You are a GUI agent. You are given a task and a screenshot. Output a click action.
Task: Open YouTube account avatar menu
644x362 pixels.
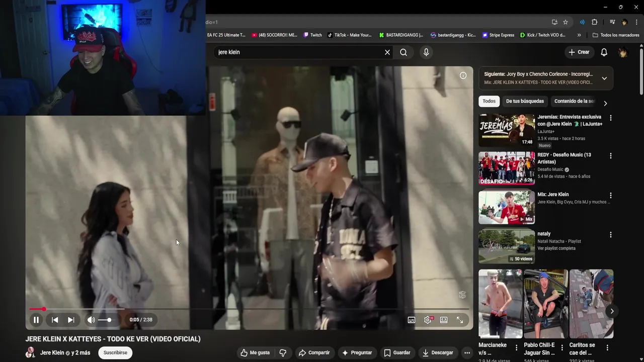[x=623, y=52]
